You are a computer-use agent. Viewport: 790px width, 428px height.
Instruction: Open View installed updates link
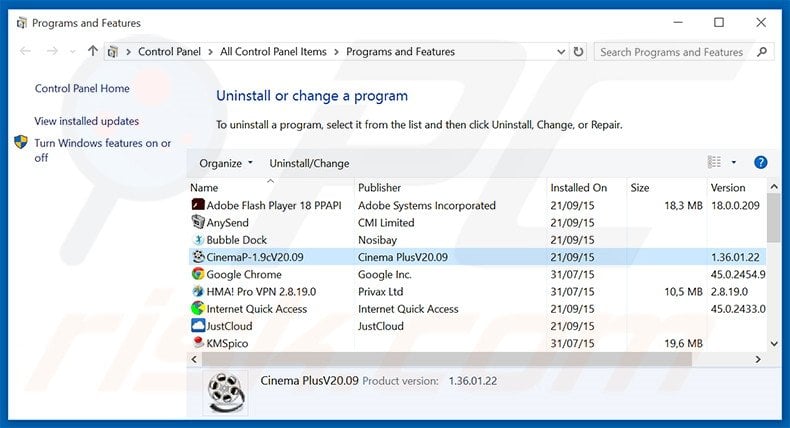click(86, 121)
